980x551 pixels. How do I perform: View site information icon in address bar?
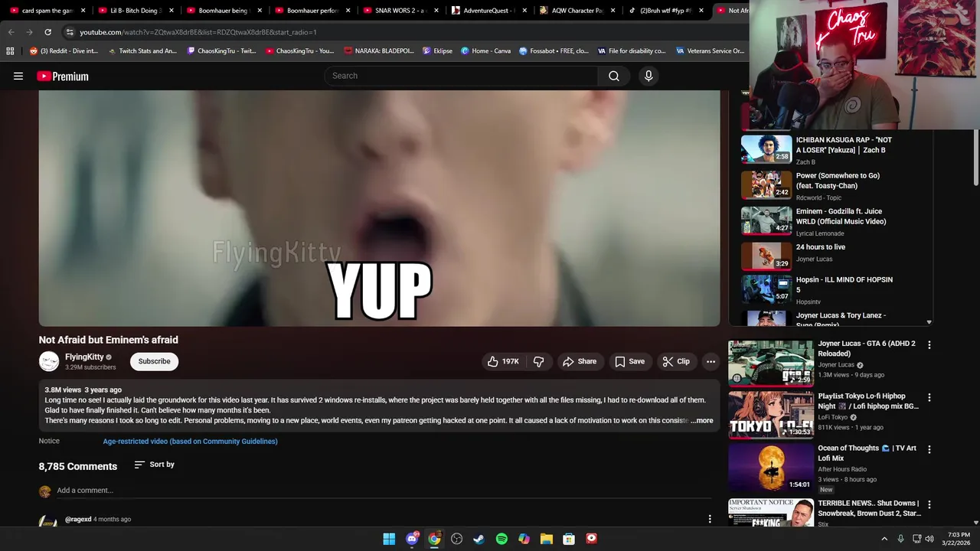coord(70,32)
